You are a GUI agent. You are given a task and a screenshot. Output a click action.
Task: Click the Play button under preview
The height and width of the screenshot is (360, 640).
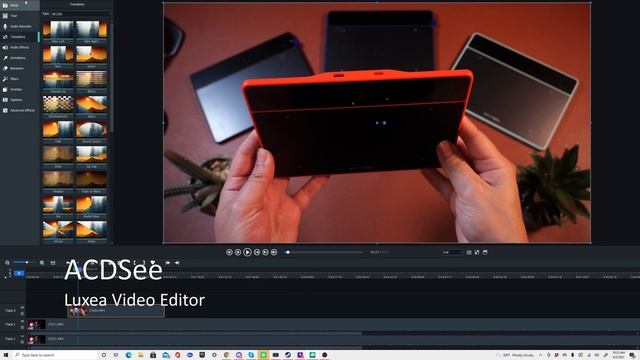247,253
